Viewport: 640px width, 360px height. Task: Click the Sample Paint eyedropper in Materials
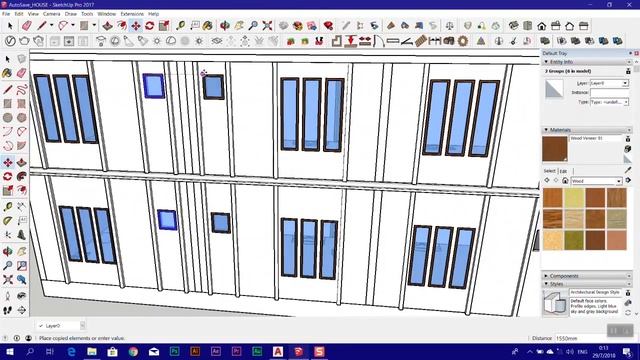point(628,170)
